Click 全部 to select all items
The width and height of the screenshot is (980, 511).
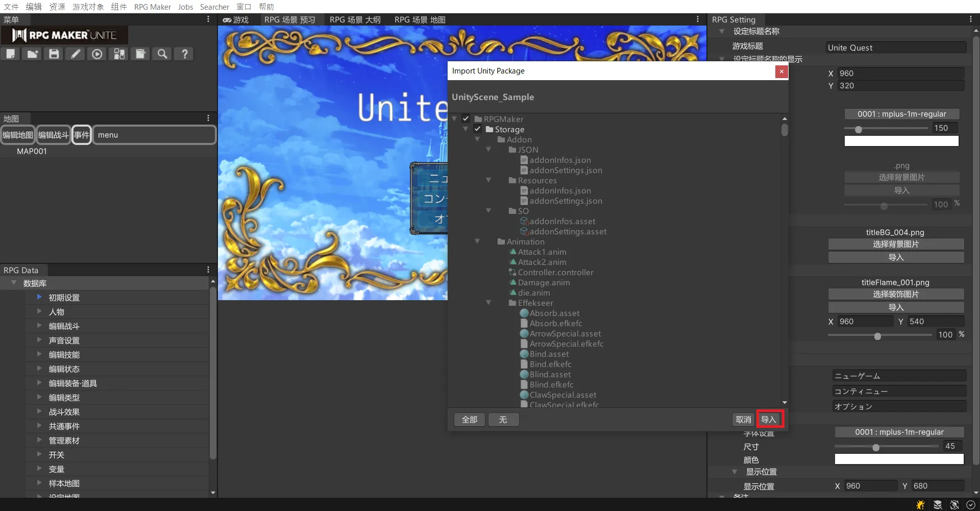point(469,419)
